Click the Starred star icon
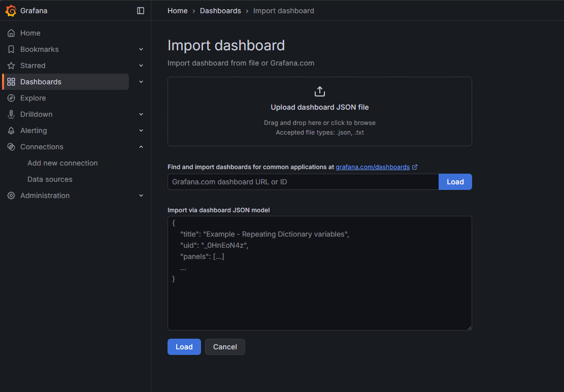Viewport: 564px width, 392px height. click(11, 66)
